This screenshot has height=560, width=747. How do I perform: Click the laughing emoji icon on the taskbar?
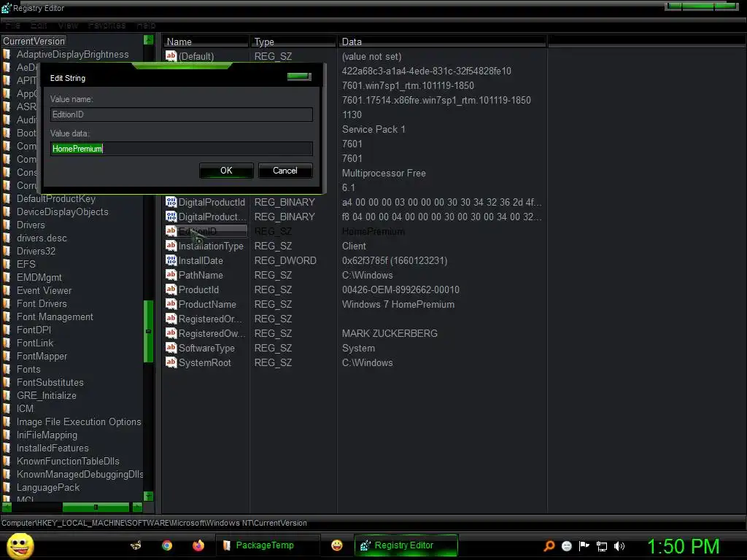click(337, 545)
